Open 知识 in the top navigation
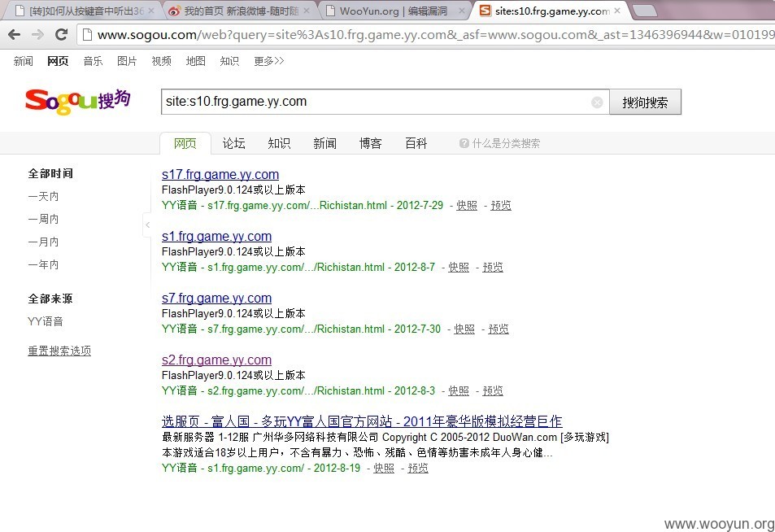775x532 pixels. 229,61
